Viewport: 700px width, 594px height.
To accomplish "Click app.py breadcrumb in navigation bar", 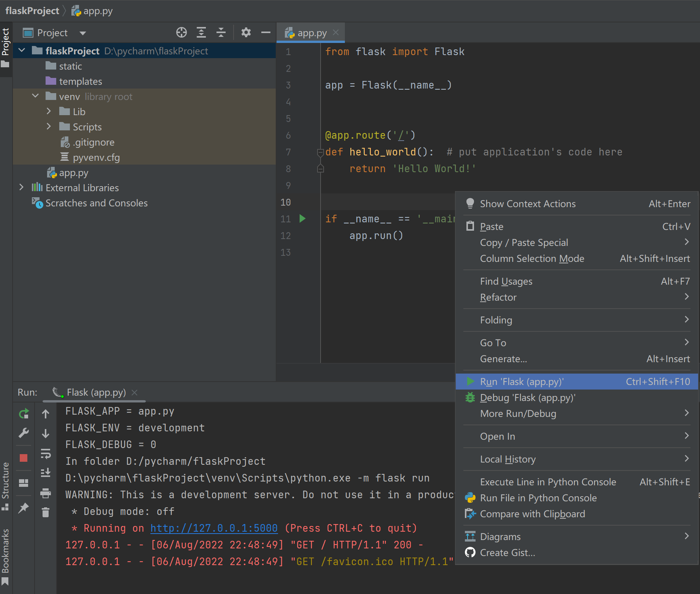I will 92,11.
